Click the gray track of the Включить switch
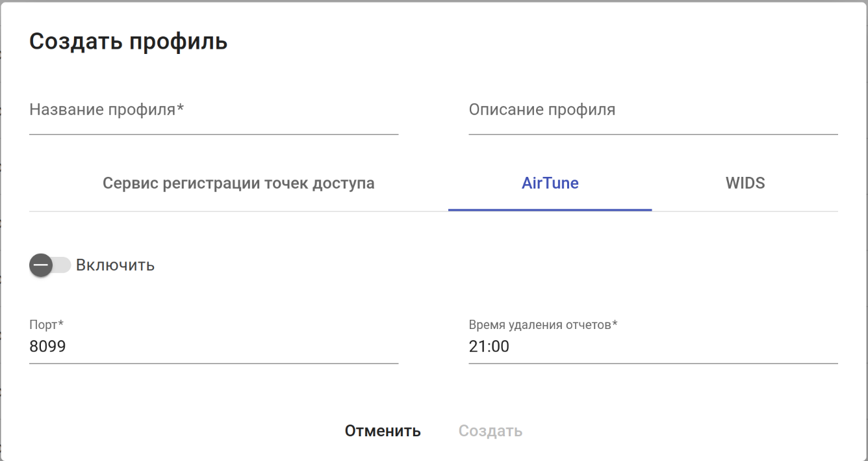This screenshot has width=868, height=461. click(62, 265)
